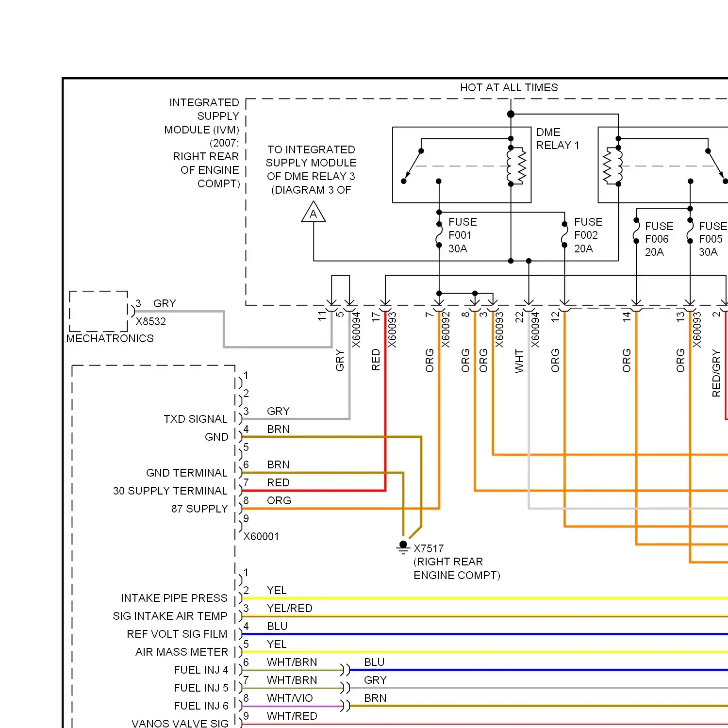Image resolution: width=728 pixels, height=728 pixels.
Task: Click the 'TO INTEGRATED SUPPLY MODULE OF DME RELAY 3' note
Action: coord(311,169)
